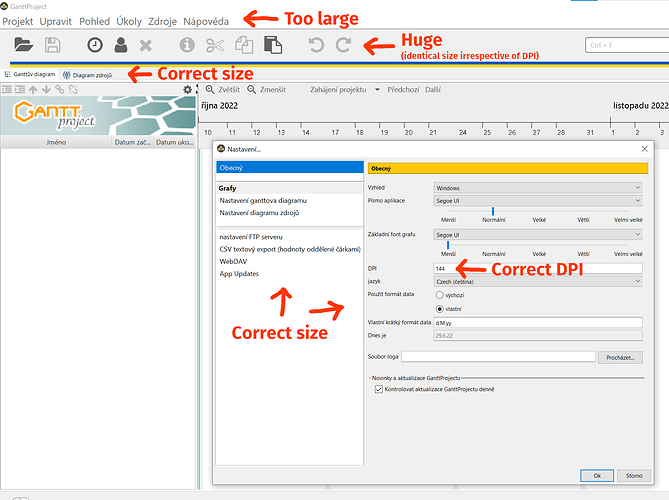Expand the Základní font grafu dropdown
Screen dimensions: 669x500
coord(538,235)
